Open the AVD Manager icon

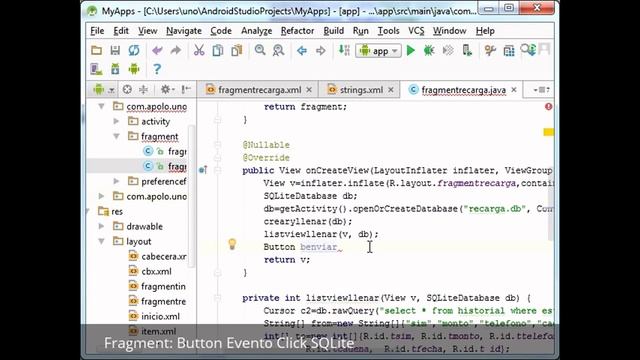coord(96,69)
